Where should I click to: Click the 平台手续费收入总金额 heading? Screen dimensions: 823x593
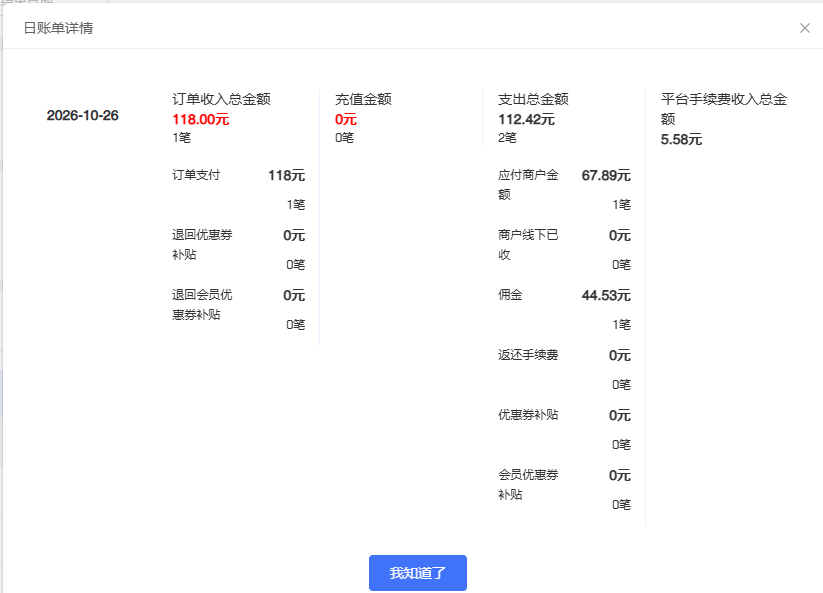(x=724, y=109)
